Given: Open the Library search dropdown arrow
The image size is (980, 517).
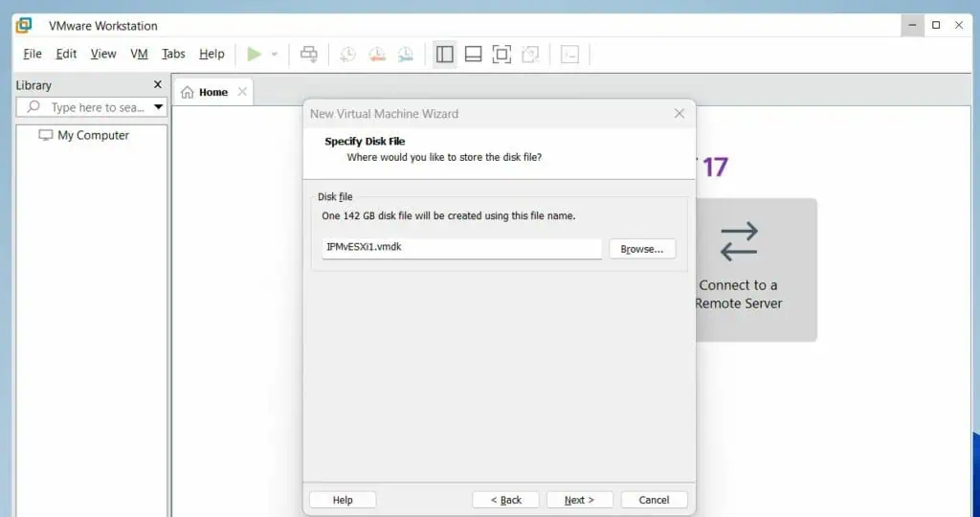Looking at the screenshot, I should 159,107.
